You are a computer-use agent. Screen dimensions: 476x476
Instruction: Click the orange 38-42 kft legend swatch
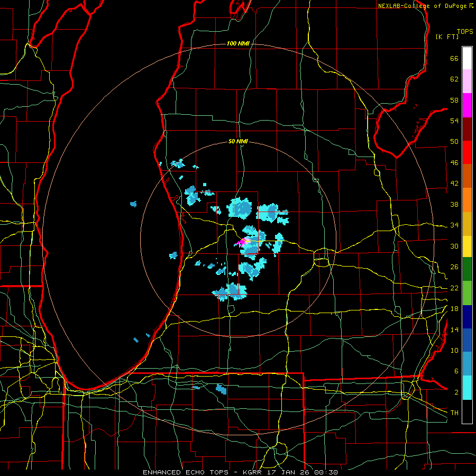(x=467, y=199)
